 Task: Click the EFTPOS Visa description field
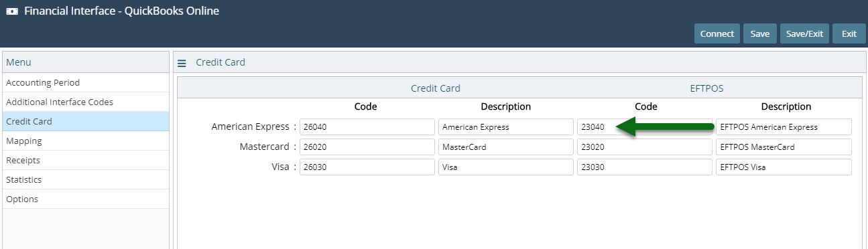784,167
